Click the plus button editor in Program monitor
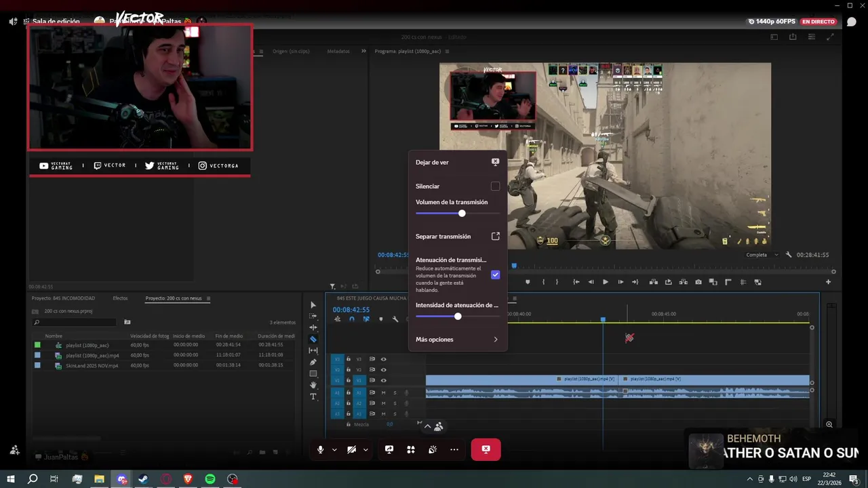This screenshot has height=488, width=868. [x=828, y=282]
